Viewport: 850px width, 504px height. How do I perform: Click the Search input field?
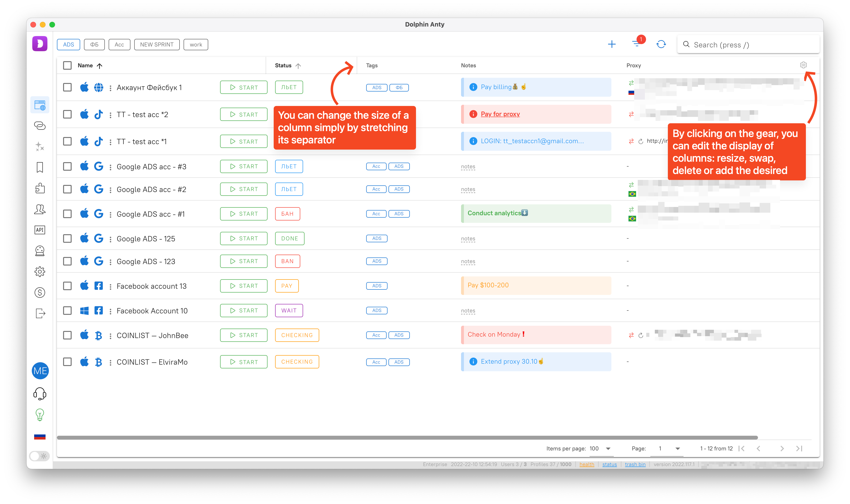[x=748, y=45]
